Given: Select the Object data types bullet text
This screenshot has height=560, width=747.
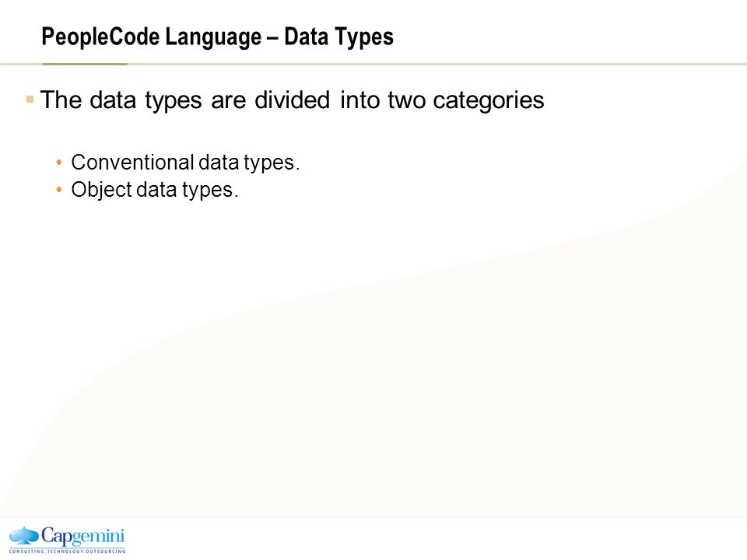Looking at the screenshot, I should pyautogui.click(x=154, y=190).
